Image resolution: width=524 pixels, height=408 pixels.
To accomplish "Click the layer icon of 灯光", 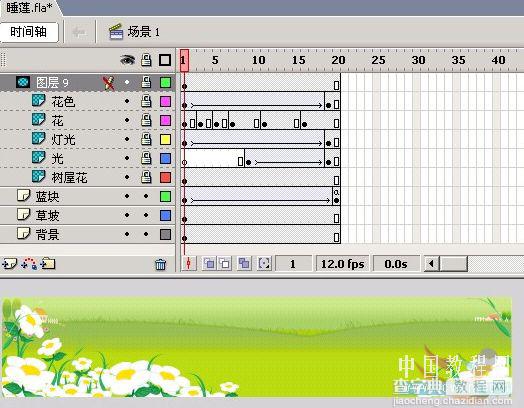I will pyautogui.click(x=38, y=139).
